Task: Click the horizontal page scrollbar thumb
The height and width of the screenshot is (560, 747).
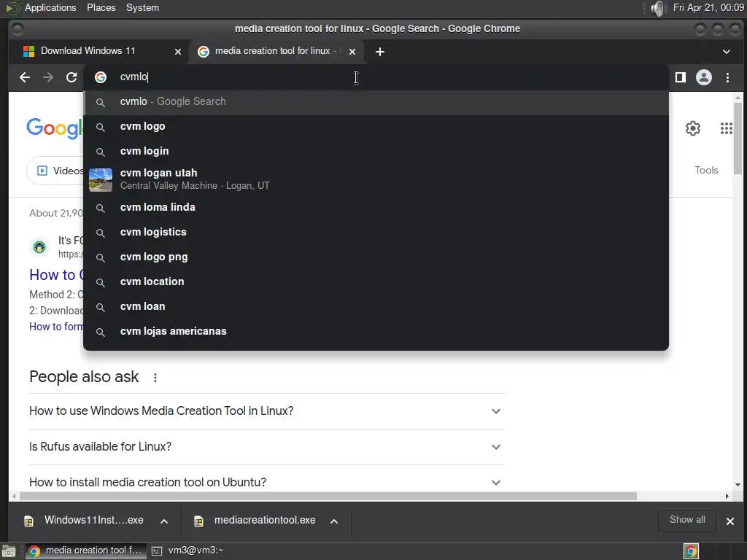Action: point(328,496)
